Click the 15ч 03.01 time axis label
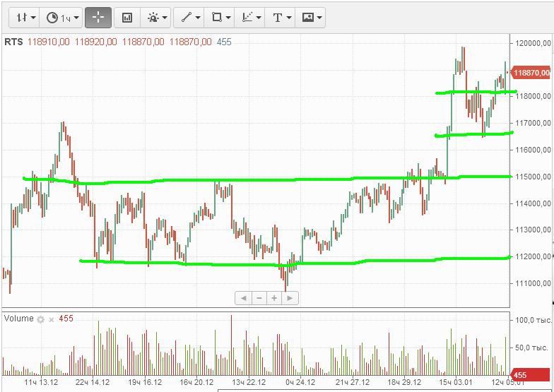The height and width of the screenshot is (392, 554). point(456,383)
